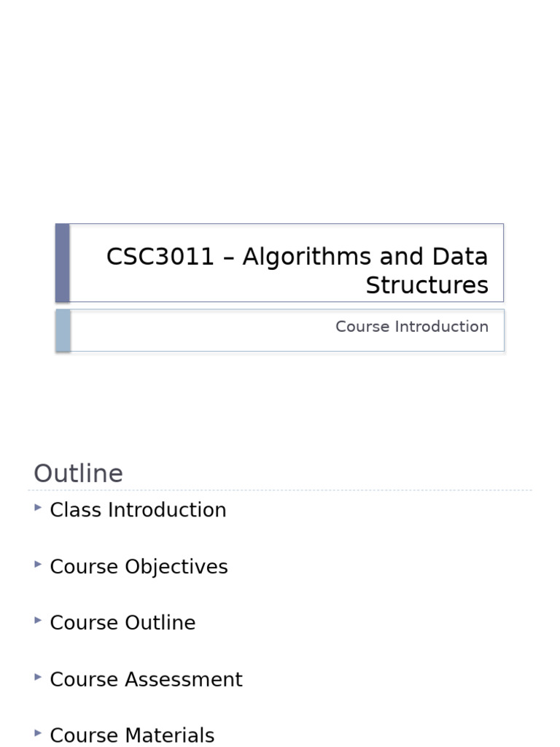Click the dashed divider line under Outline

click(283, 490)
